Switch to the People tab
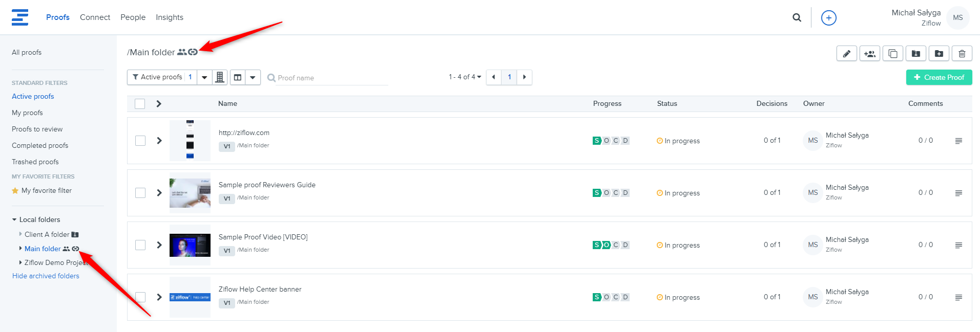This screenshot has width=980, height=332. [133, 17]
